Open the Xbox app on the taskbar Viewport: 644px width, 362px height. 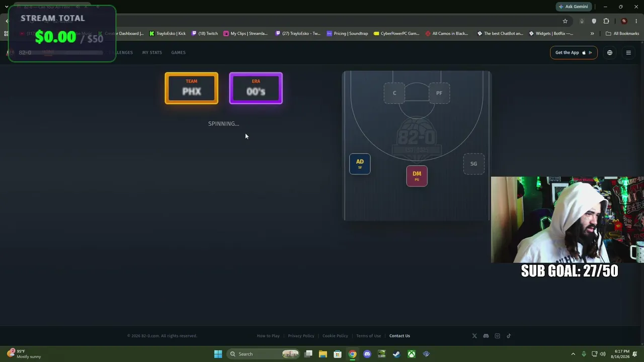click(412, 354)
